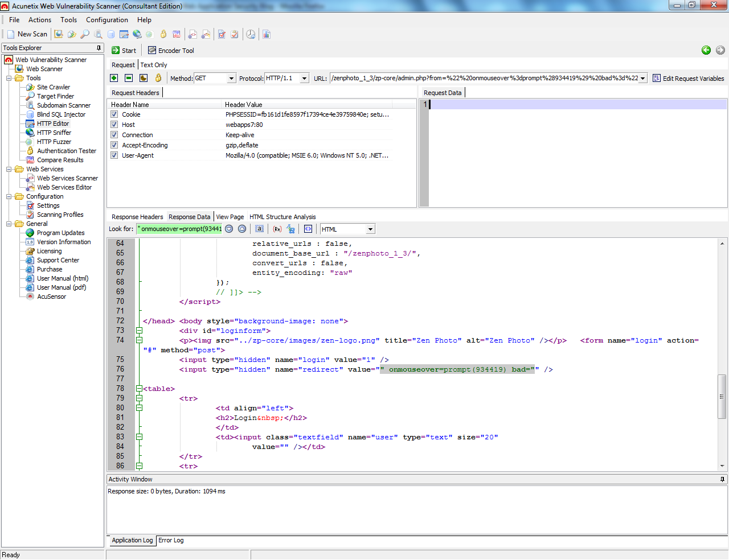Open the scheduler clock toolbar icon
Viewport: 729px width, 560px height.
(251, 34)
